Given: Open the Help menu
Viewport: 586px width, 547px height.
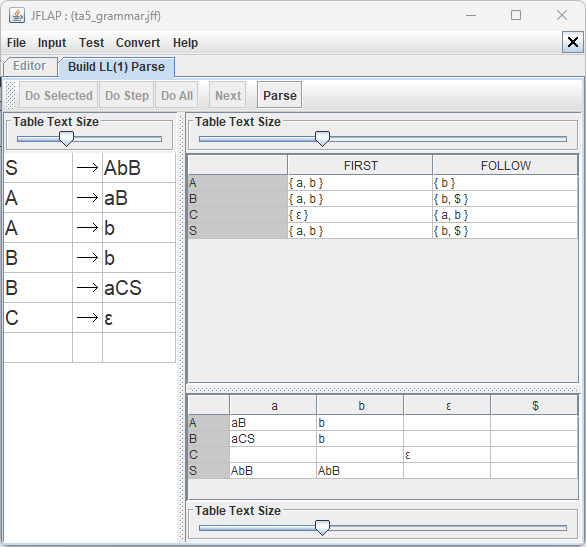Looking at the screenshot, I should click(185, 43).
